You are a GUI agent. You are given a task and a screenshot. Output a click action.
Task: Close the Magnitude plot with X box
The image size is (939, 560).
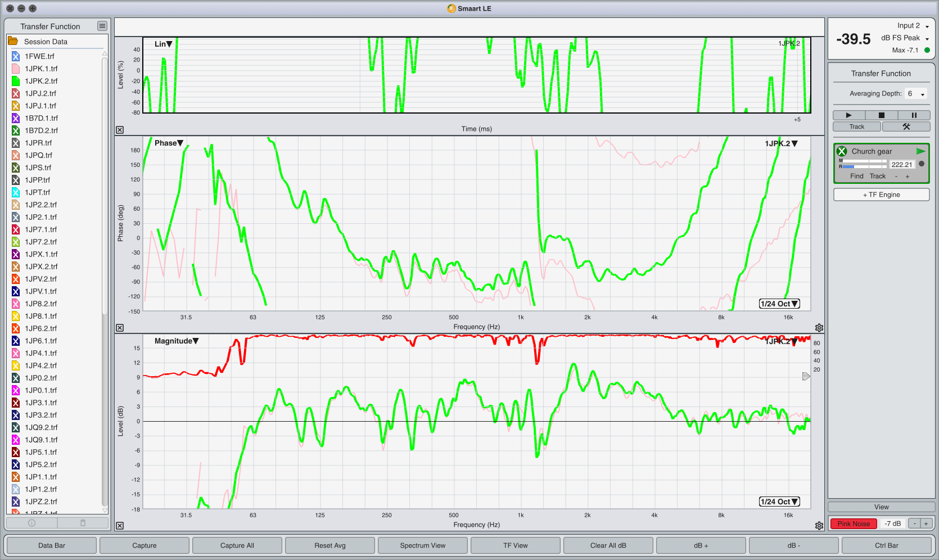(120, 526)
